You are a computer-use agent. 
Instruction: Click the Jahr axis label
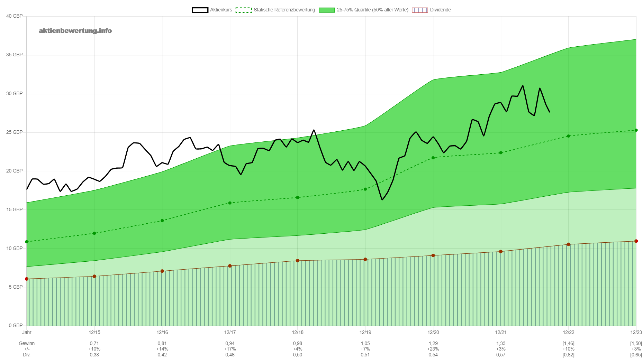click(x=27, y=332)
